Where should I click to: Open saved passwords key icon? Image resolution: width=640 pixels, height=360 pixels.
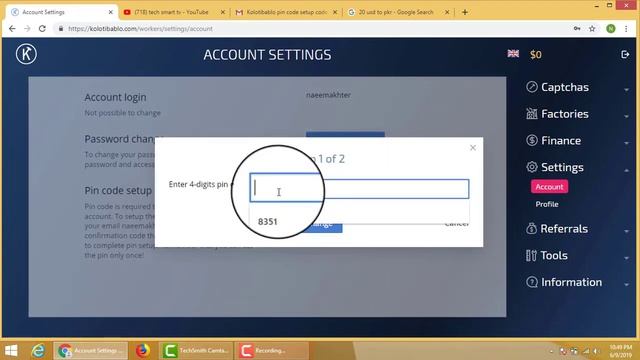tap(577, 29)
